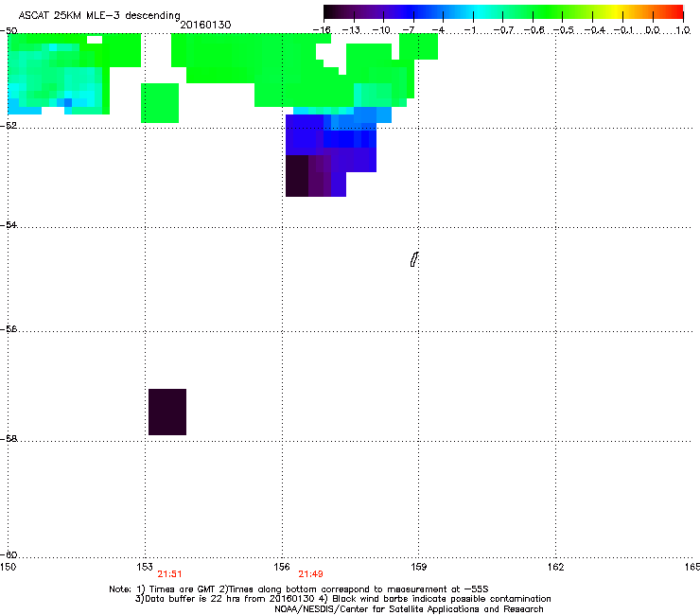This screenshot has width=700, height=615.
Task: Click the red time stamp 21:51
Action: click(x=169, y=574)
